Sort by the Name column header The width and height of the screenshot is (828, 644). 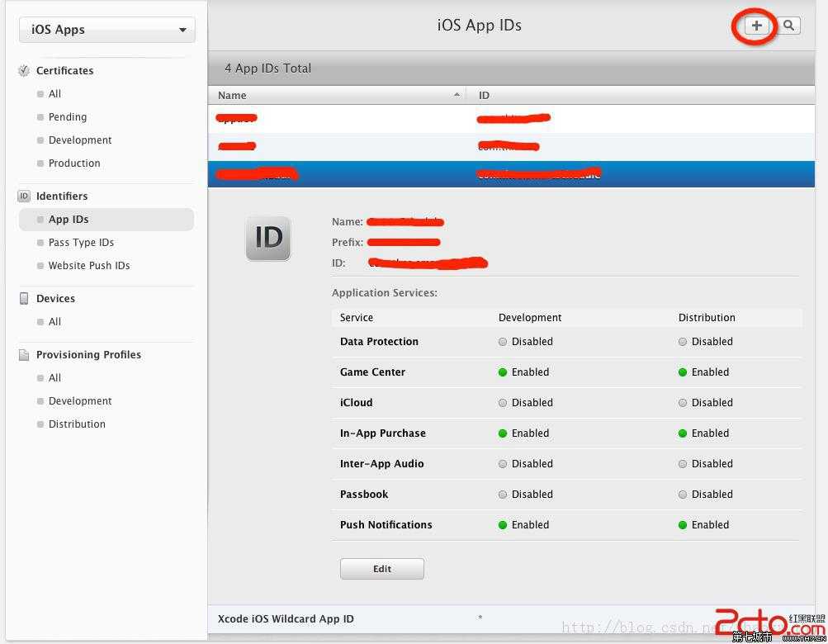point(338,95)
